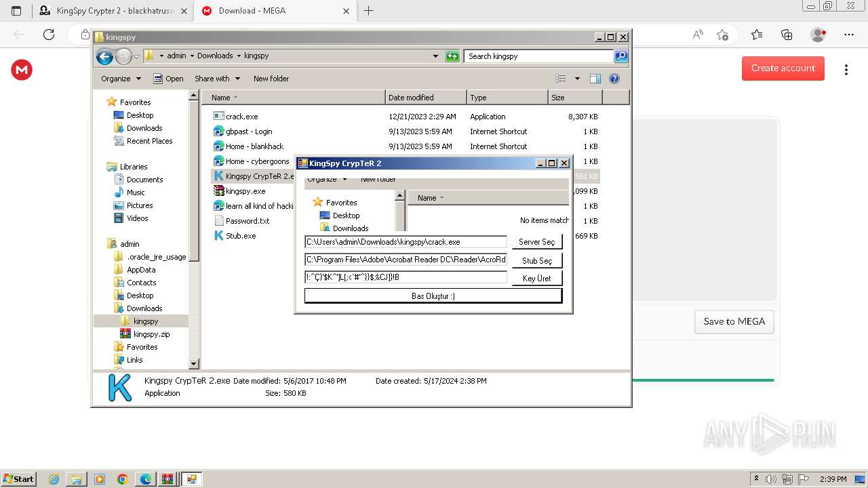Change view using the views icon

(561, 79)
